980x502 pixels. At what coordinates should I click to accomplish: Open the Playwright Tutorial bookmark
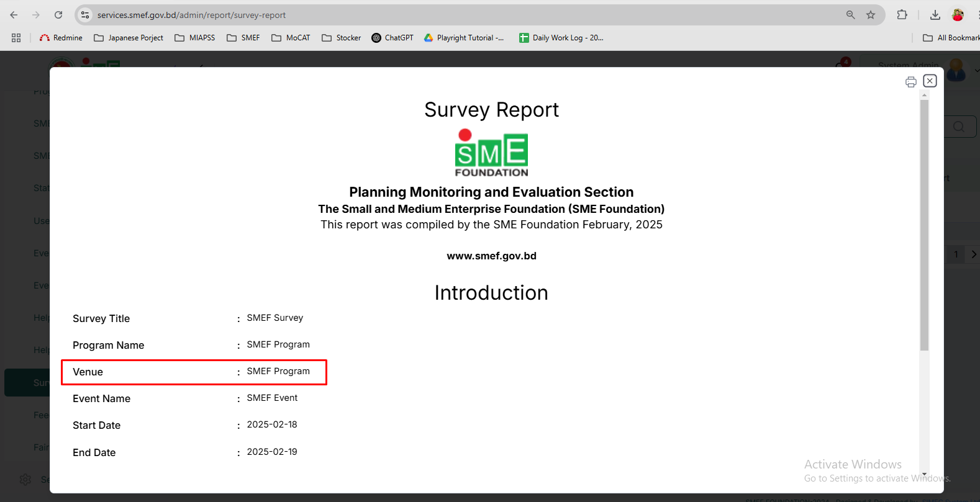[464, 38]
